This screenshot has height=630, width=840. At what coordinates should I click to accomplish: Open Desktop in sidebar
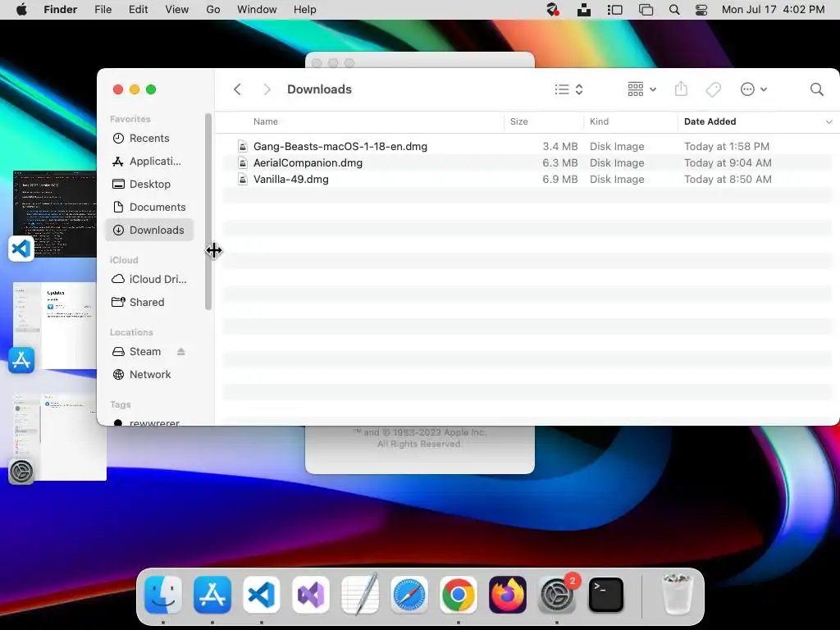(x=149, y=185)
